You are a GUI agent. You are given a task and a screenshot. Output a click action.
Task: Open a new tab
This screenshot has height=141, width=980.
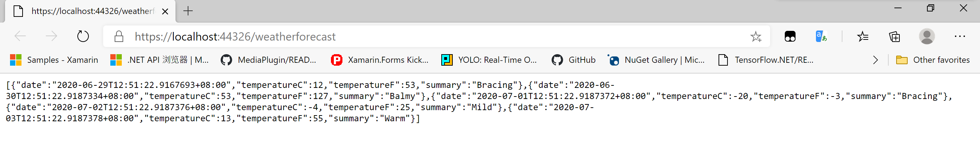click(x=188, y=11)
